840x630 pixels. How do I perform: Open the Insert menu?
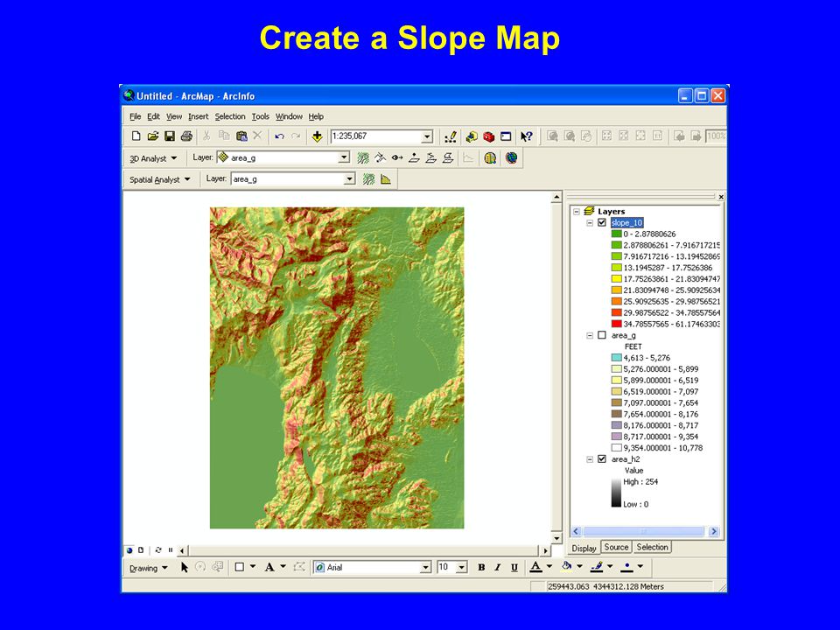[x=199, y=116]
